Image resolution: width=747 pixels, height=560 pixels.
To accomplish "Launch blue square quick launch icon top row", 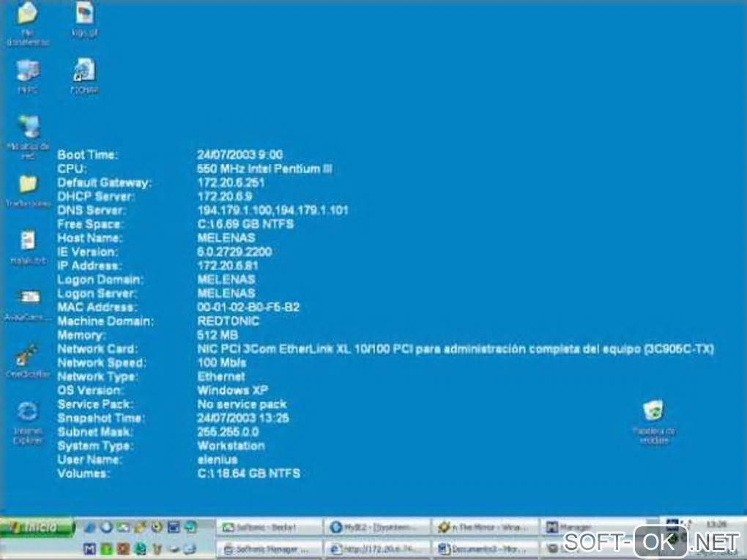I will pos(174,527).
